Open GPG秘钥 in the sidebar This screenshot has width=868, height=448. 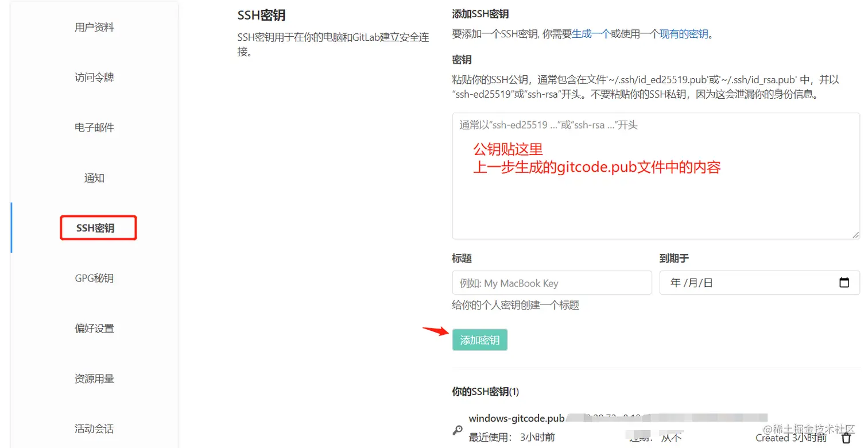pyautogui.click(x=94, y=279)
